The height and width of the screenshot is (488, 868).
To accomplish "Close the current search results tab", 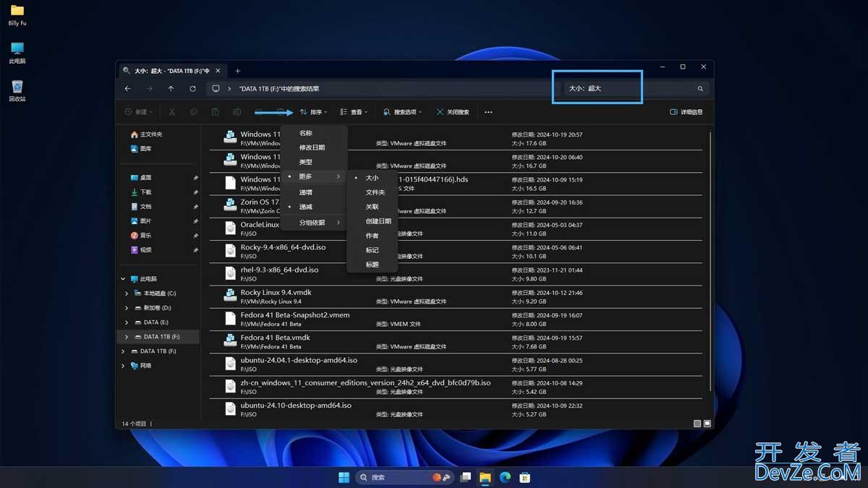I will pyautogui.click(x=218, y=71).
